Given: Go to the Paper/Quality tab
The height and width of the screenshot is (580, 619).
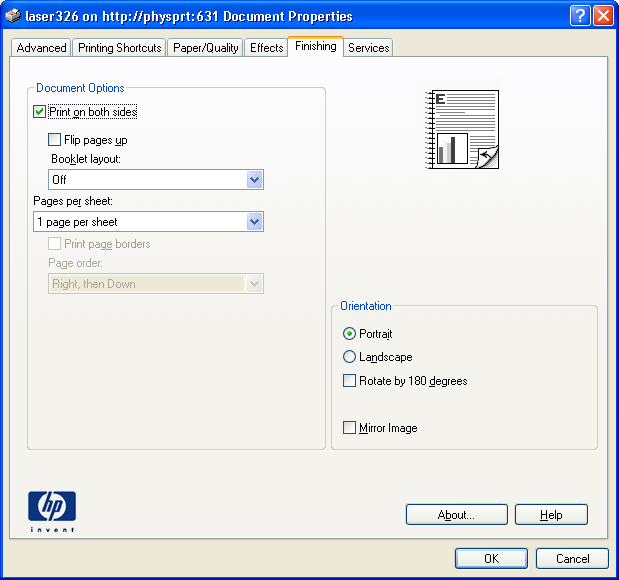Looking at the screenshot, I should [206, 48].
